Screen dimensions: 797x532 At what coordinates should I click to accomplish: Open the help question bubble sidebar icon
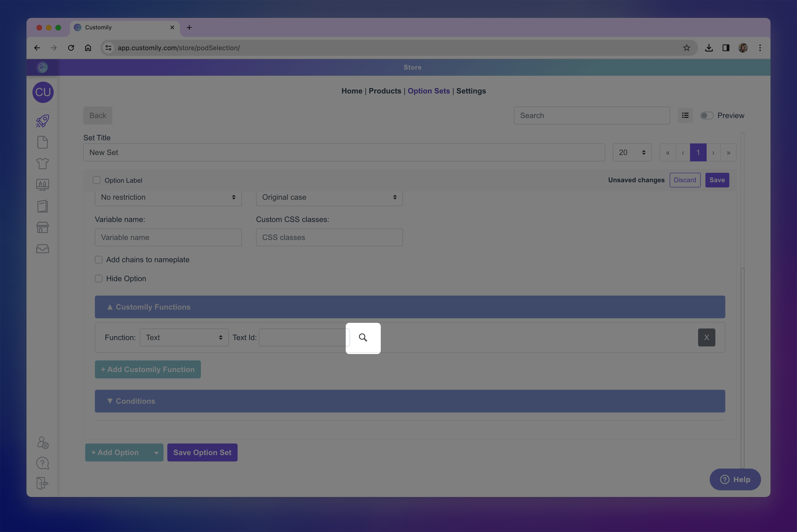pos(43,463)
